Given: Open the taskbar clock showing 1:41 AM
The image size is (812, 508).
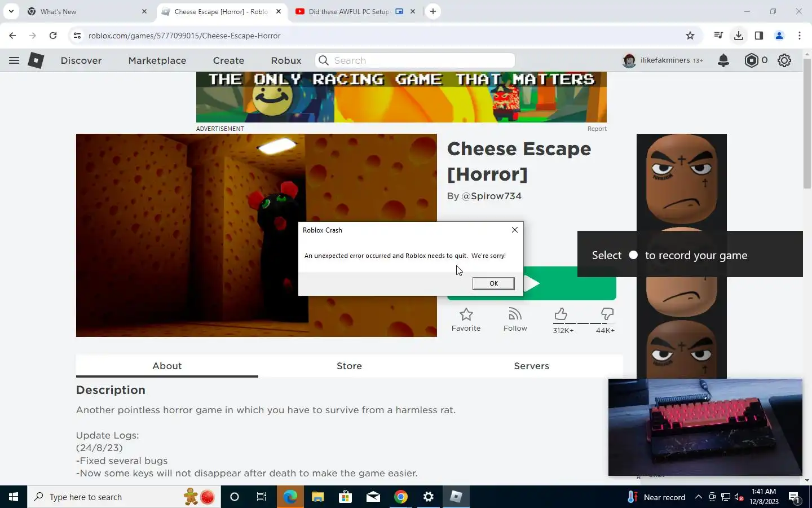Looking at the screenshot, I should pos(764,497).
